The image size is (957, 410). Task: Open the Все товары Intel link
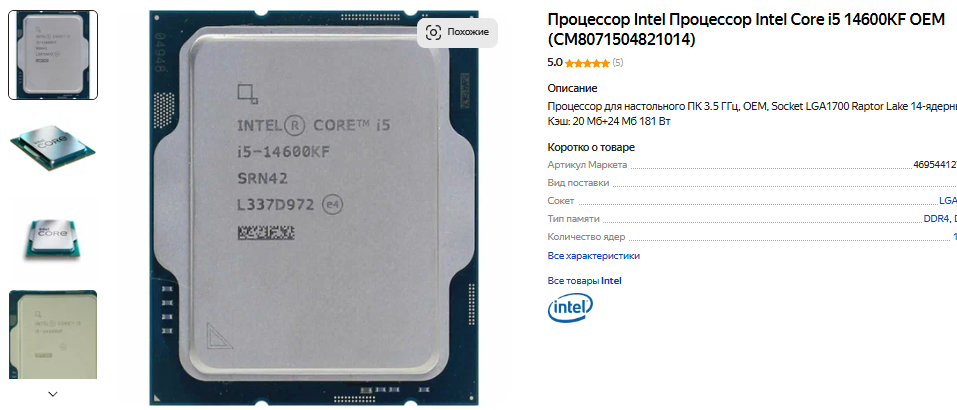pyautogui.click(x=585, y=281)
